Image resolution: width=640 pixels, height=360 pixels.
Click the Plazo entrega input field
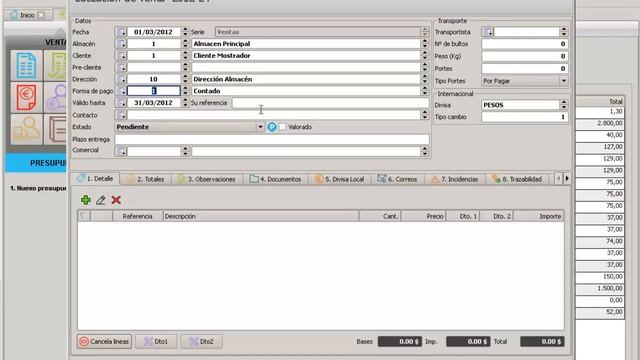[x=272, y=140]
